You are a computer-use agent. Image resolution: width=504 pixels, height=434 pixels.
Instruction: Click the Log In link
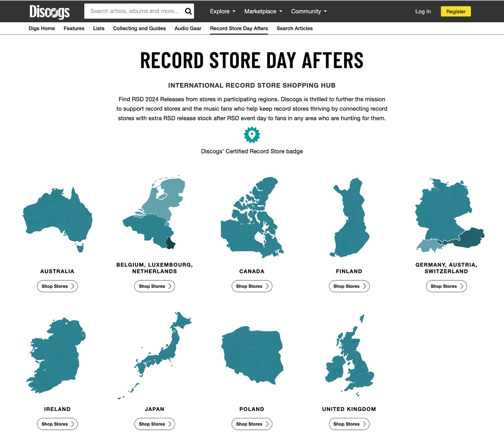click(x=423, y=12)
